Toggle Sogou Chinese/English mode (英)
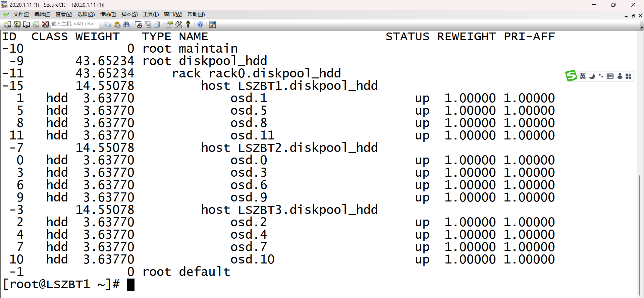Image resolution: width=644 pixels, height=298 pixels. tap(583, 76)
